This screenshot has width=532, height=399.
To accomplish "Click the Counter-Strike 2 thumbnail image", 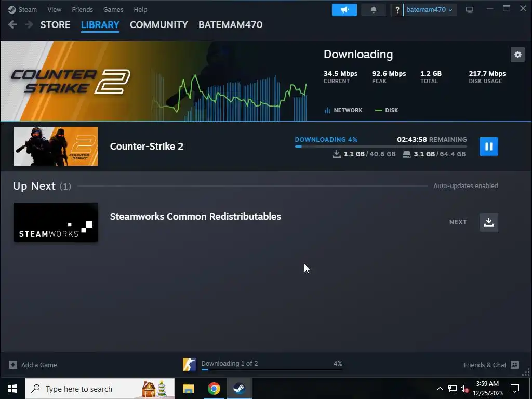I will tap(56, 146).
